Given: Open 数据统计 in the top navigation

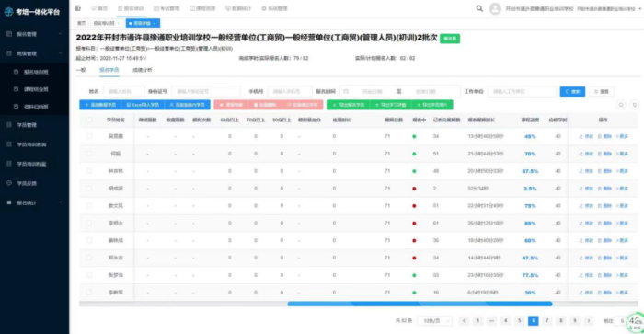Looking at the screenshot, I should click(238, 8).
